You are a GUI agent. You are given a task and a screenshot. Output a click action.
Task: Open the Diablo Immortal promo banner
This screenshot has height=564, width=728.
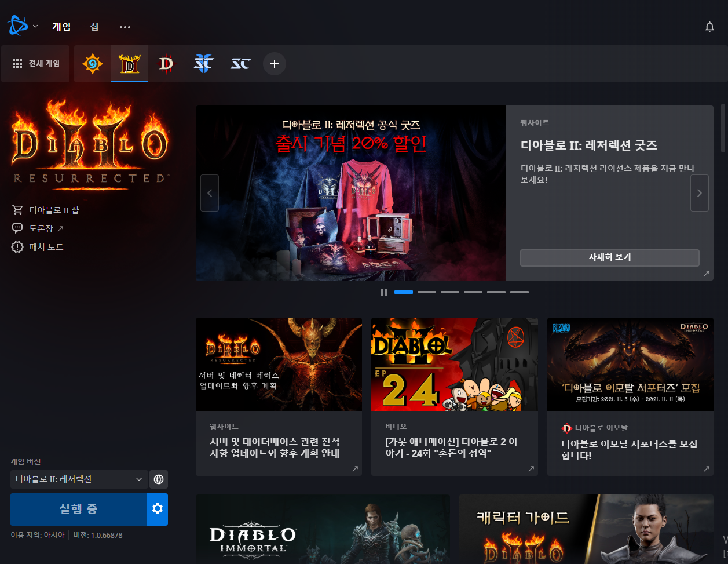pos(323,529)
